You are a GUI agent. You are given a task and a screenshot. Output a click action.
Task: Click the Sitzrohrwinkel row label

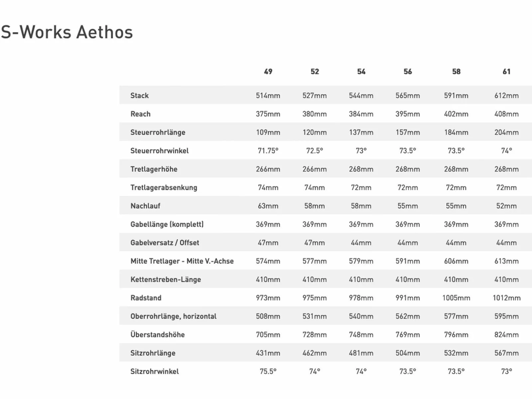pos(154,371)
